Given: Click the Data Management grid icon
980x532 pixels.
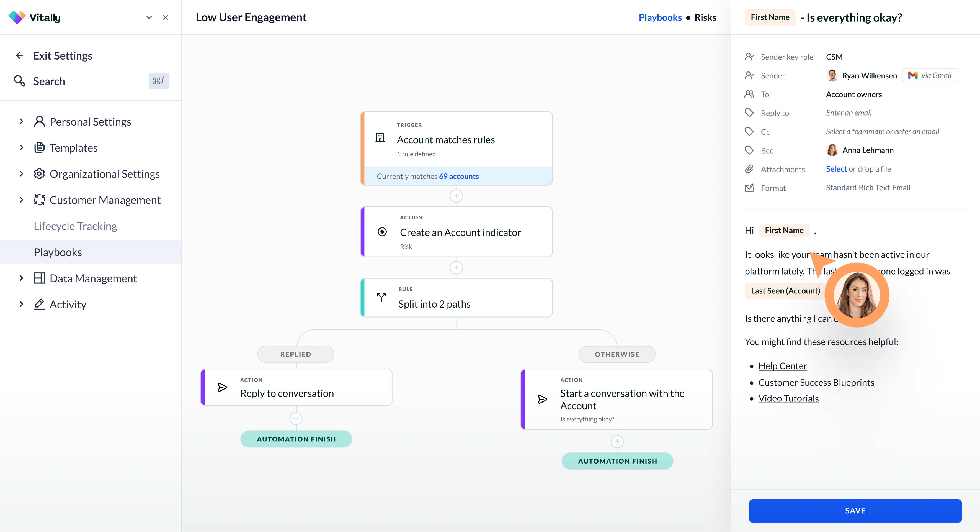Looking at the screenshot, I should tap(39, 278).
